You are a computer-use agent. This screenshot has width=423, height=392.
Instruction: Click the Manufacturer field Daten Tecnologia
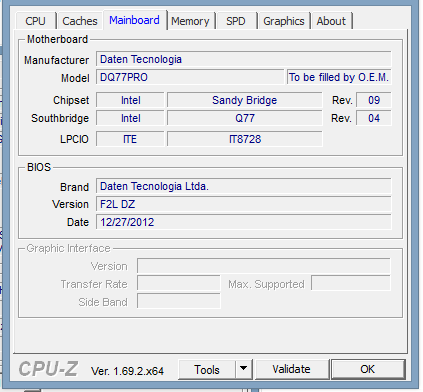[244, 59]
